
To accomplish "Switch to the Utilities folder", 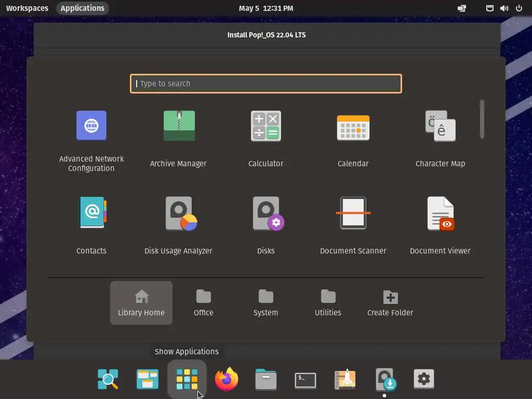I will coord(328,303).
